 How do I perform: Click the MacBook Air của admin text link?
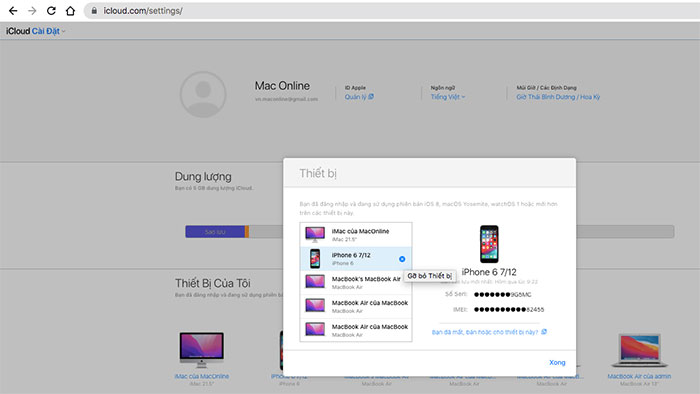[x=639, y=376]
